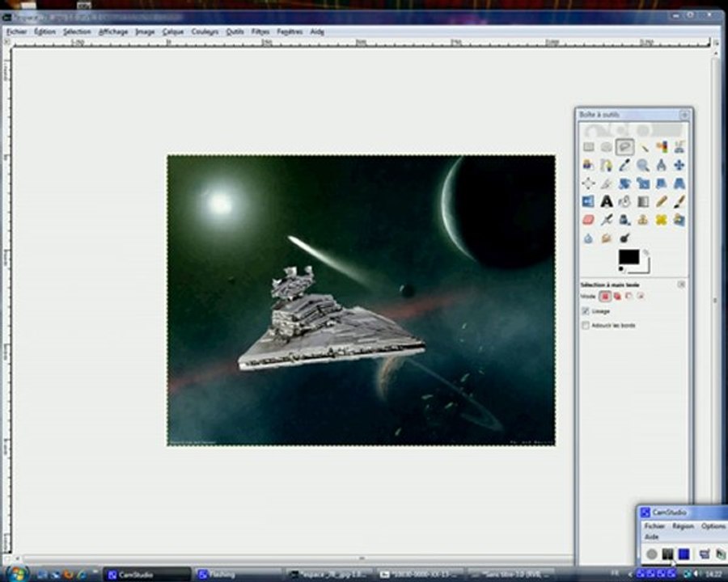Set selection mode to add
This screenshot has height=582, width=728.
[x=617, y=296]
